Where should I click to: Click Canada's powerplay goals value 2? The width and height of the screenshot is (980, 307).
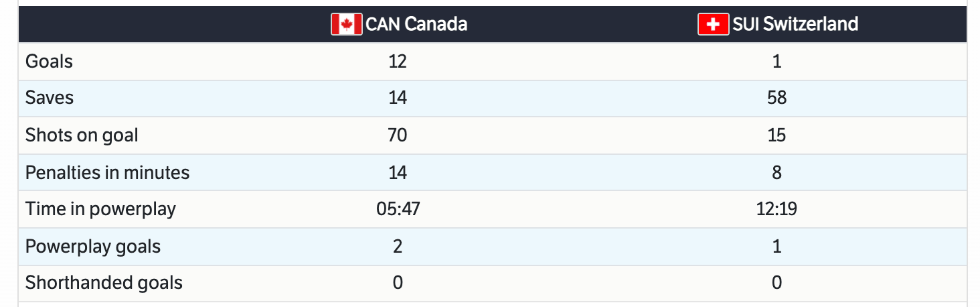(398, 247)
